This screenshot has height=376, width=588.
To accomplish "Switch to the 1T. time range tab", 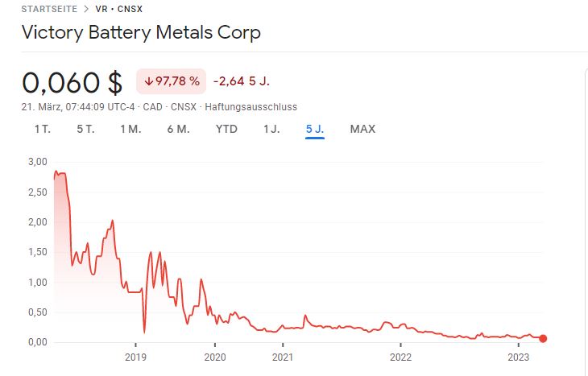I will [x=42, y=129].
